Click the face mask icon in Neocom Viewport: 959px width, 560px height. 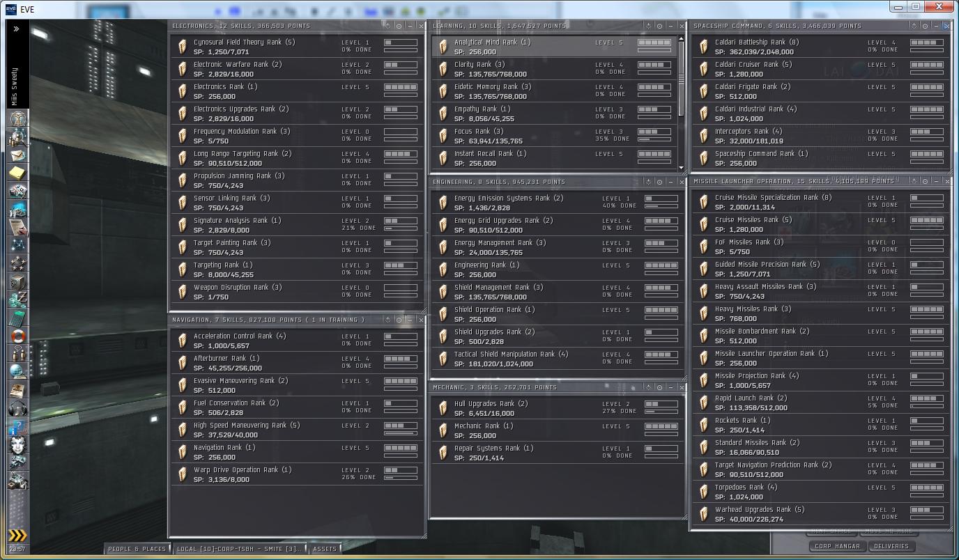tap(17, 445)
